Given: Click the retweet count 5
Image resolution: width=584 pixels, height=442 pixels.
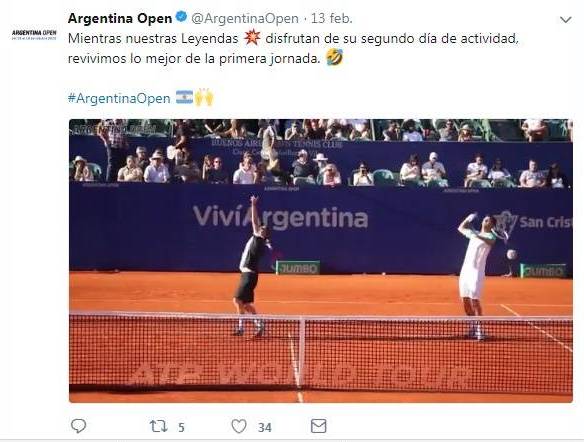Looking at the screenshot, I should pyautogui.click(x=181, y=427).
